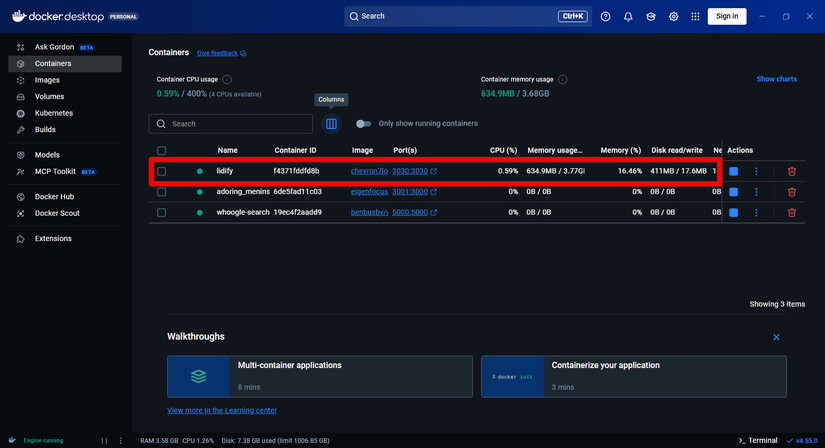Open the settings gear icon
This screenshot has width=825, height=448.
[673, 16]
